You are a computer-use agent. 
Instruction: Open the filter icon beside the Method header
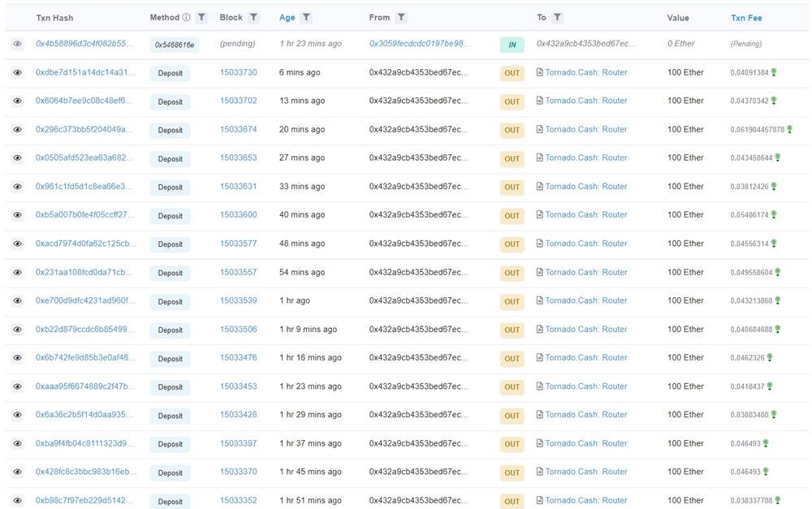click(x=201, y=18)
